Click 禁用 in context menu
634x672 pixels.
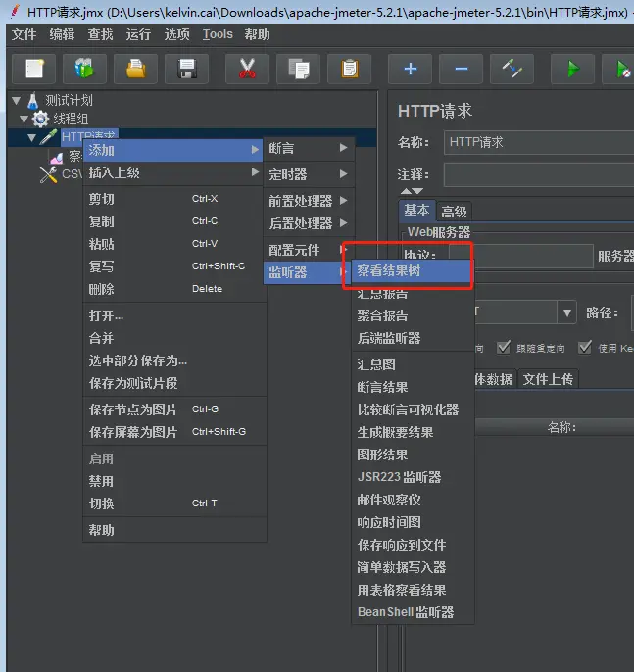174,481
